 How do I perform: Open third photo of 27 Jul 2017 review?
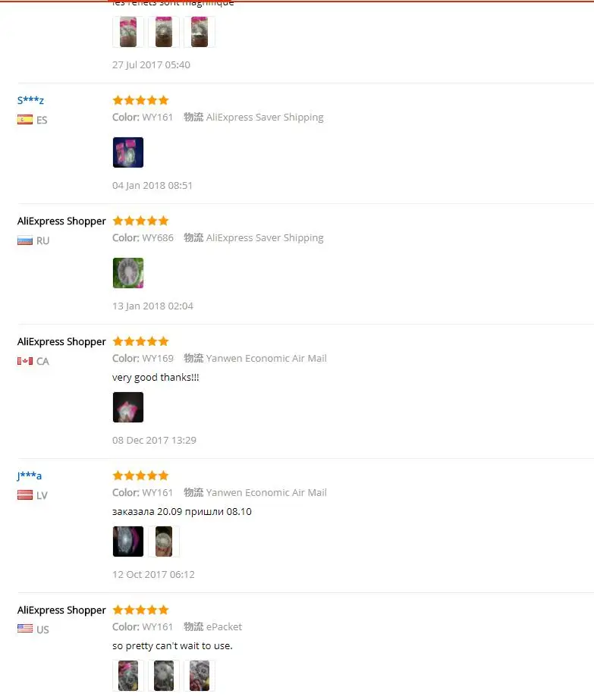click(200, 32)
